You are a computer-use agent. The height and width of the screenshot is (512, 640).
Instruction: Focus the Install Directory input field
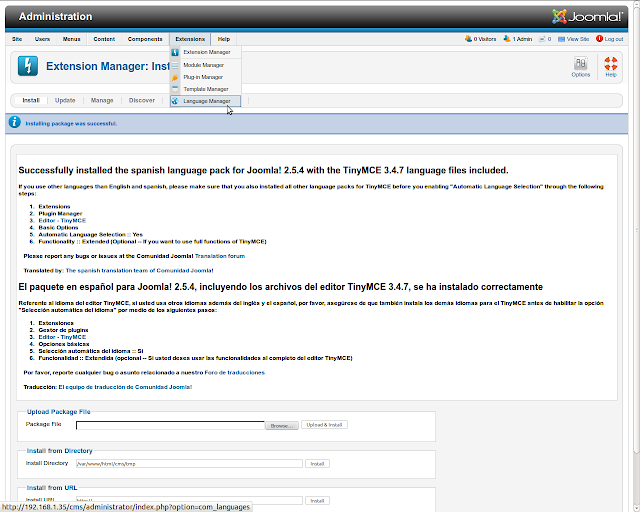[189, 464]
